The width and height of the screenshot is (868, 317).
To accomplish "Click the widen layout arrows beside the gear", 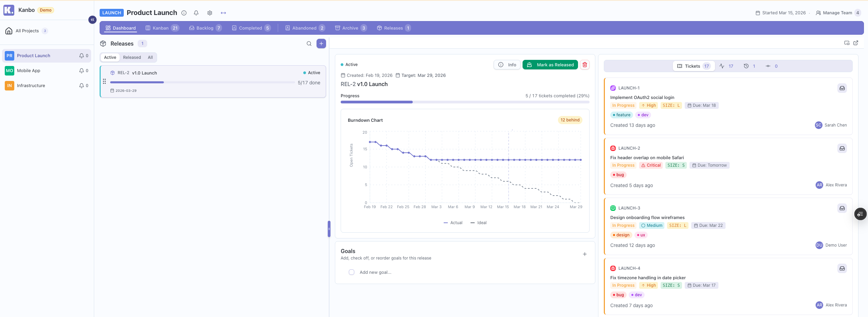I will (x=223, y=13).
